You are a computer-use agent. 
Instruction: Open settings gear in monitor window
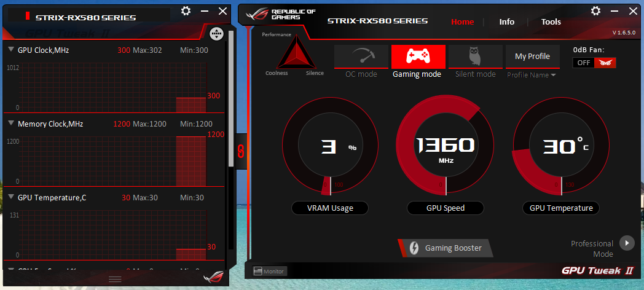(x=186, y=11)
